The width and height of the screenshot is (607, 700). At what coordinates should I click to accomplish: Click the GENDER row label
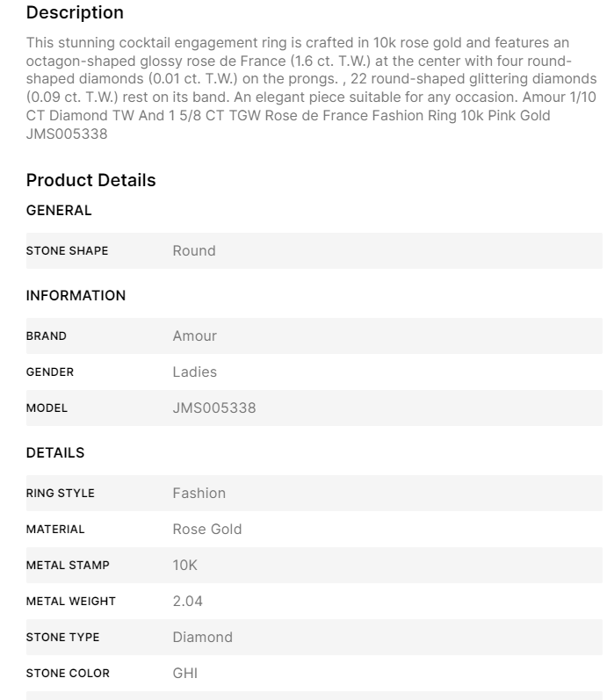[50, 372]
